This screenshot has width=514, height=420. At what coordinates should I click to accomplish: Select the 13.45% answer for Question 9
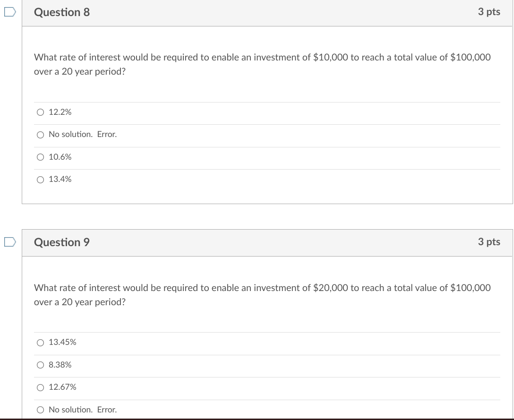[x=41, y=343]
